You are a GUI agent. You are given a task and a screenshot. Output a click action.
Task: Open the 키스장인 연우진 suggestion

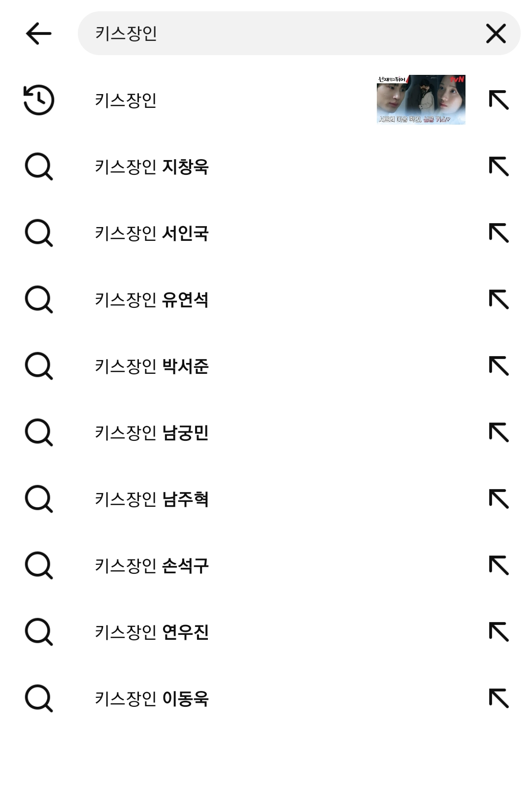click(152, 632)
